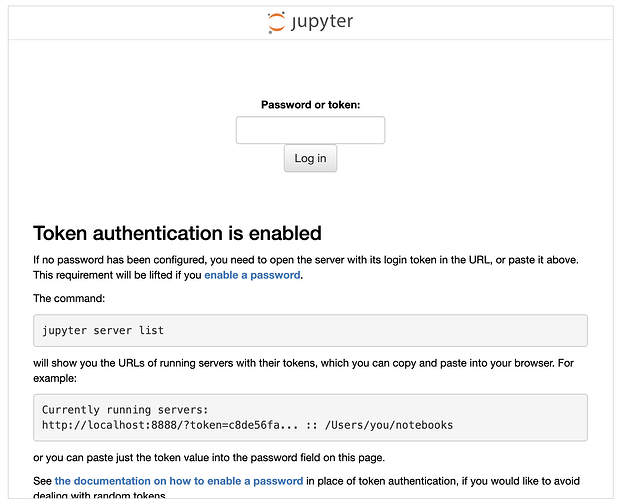Click 'The command:' text
617x499 pixels.
69,298
